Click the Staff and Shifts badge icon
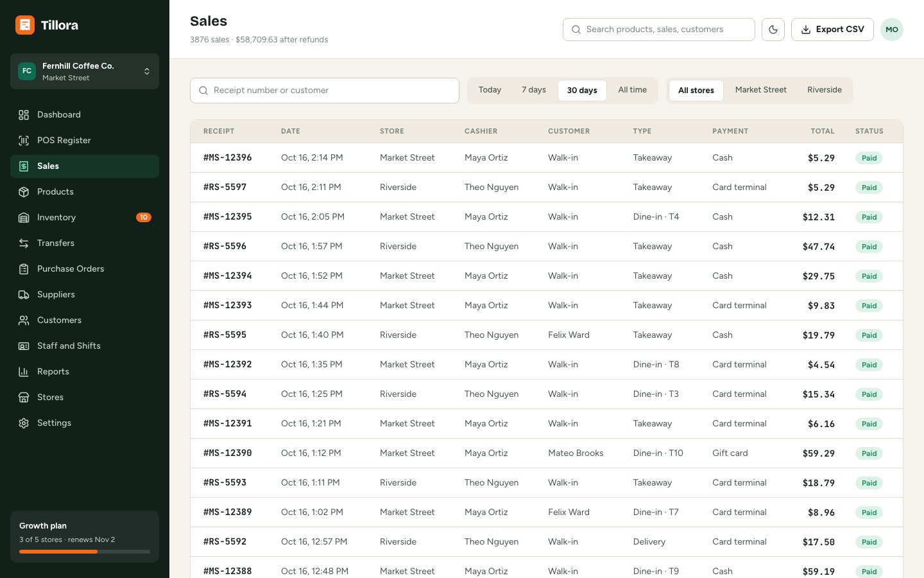Viewport: 924px width, 578px height. (x=24, y=346)
